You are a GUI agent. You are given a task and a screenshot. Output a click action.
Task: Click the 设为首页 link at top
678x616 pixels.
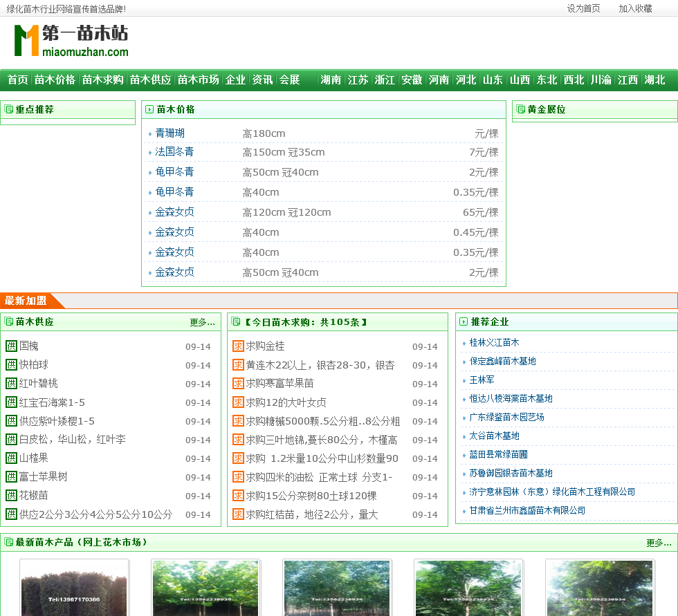pyautogui.click(x=583, y=8)
